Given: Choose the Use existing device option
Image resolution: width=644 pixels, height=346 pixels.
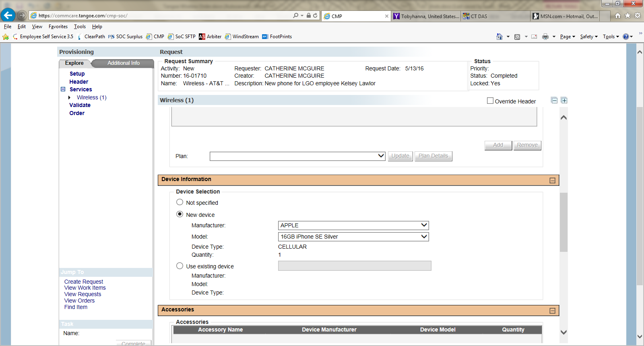Looking at the screenshot, I should click(180, 266).
